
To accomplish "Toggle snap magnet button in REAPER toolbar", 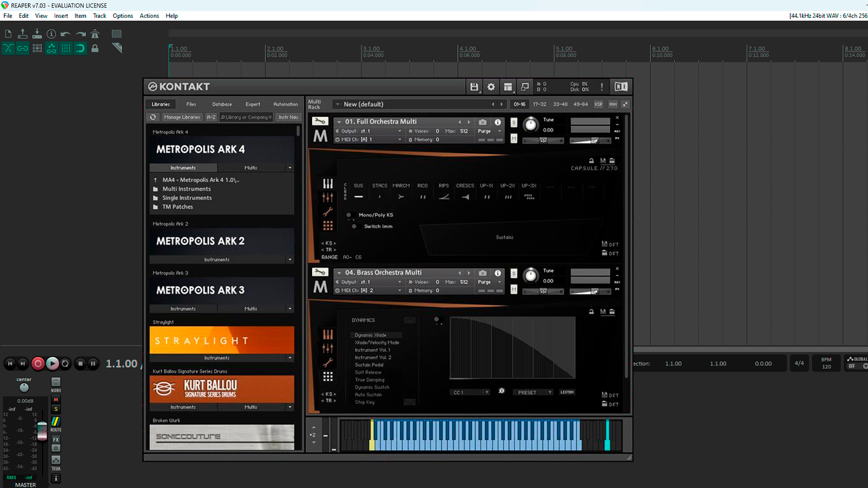I will pos(81,48).
